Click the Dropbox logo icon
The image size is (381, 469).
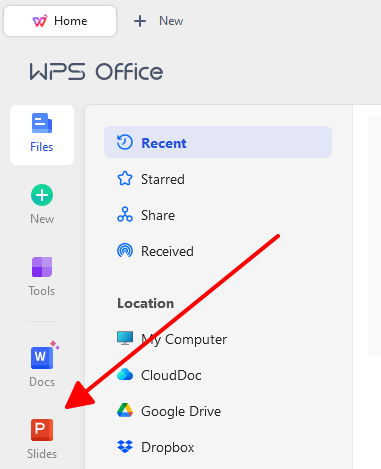pyautogui.click(x=125, y=447)
